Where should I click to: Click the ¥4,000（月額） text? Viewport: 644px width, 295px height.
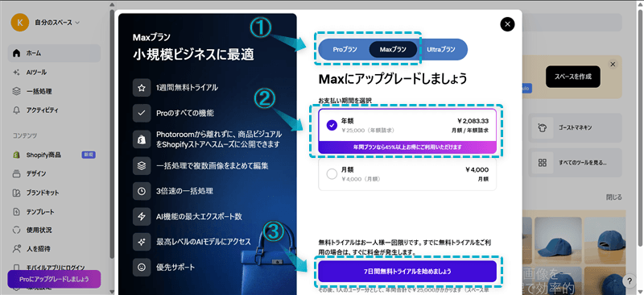pyautogui.click(x=361, y=180)
